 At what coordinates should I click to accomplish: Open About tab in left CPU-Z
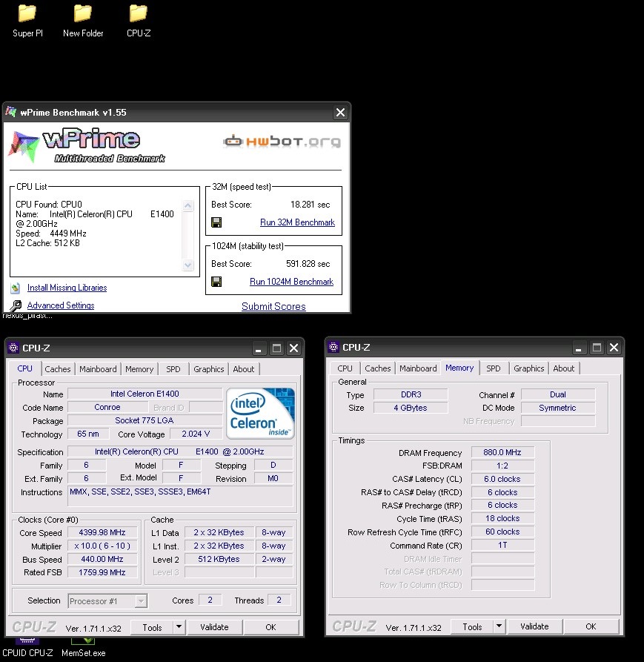[244, 369]
